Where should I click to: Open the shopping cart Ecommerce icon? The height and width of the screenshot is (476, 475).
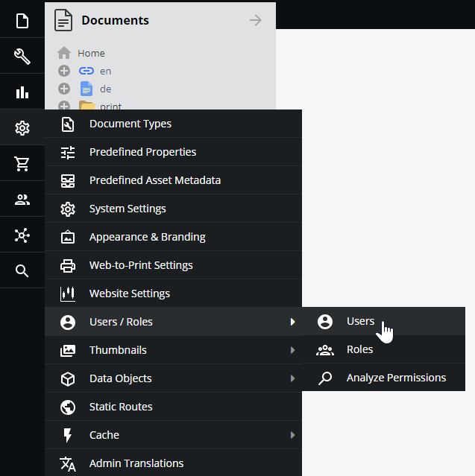pyautogui.click(x=22, y=164)
